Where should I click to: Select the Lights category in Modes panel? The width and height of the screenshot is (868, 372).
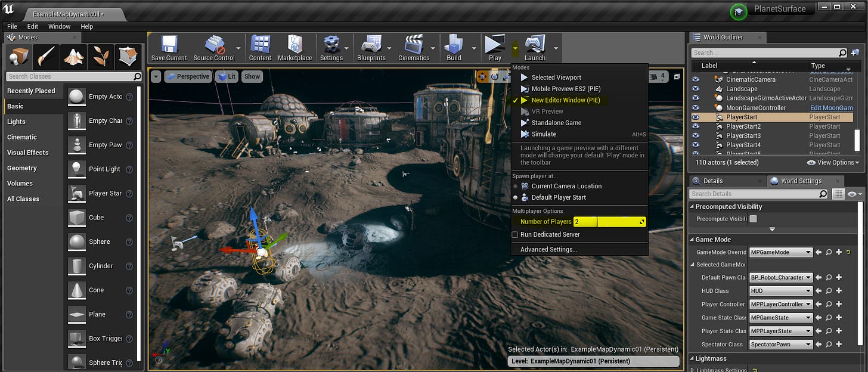pyautogui.click(x=16, y=122)
